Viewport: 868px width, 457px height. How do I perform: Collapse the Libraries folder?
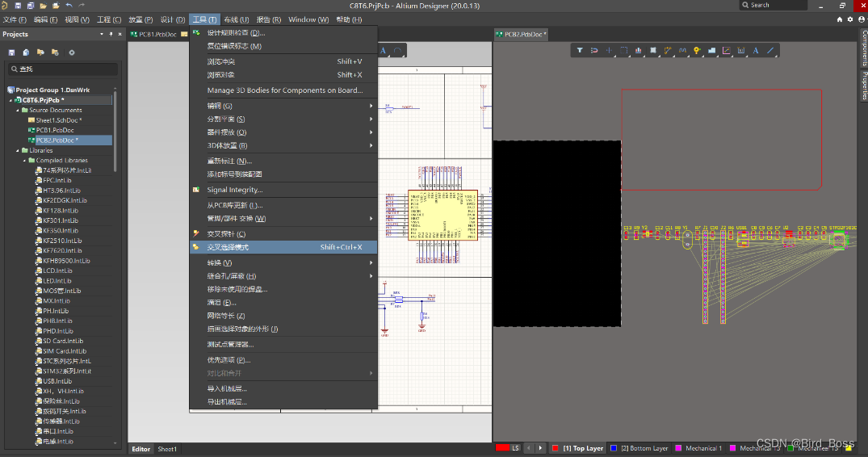(18, 150)
